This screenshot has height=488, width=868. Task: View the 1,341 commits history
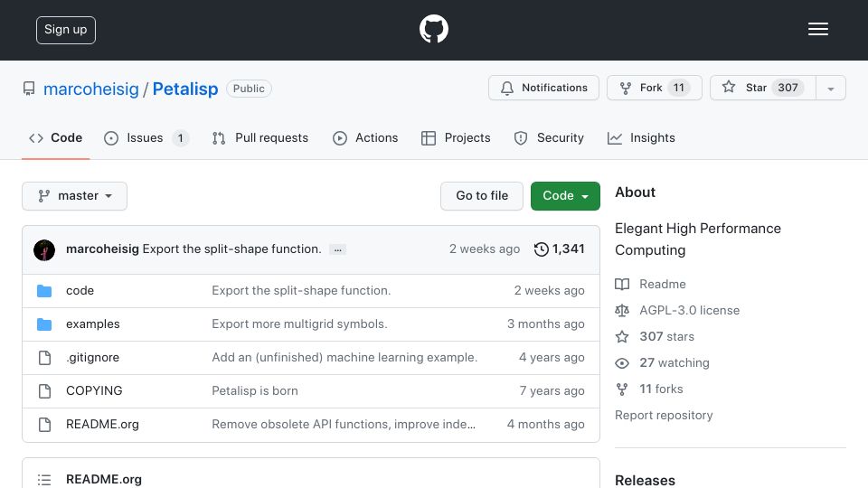(x=559, y=249)
